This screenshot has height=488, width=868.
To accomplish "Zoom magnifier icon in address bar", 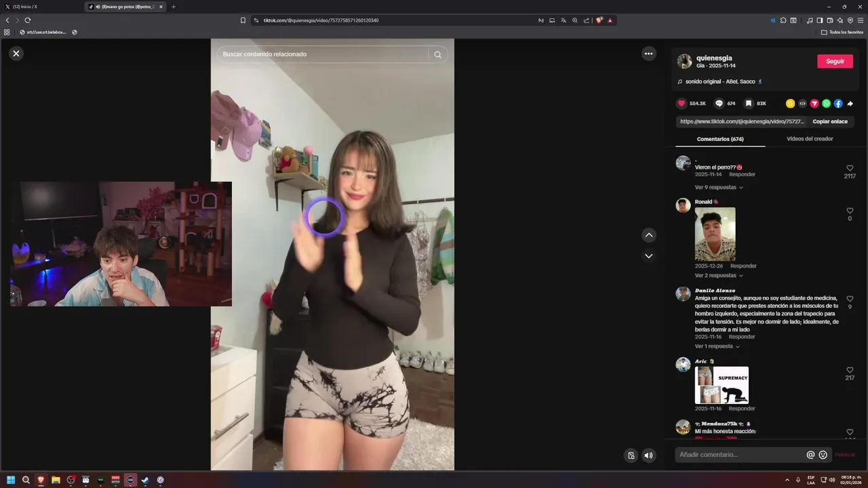I will click(575, 20).
